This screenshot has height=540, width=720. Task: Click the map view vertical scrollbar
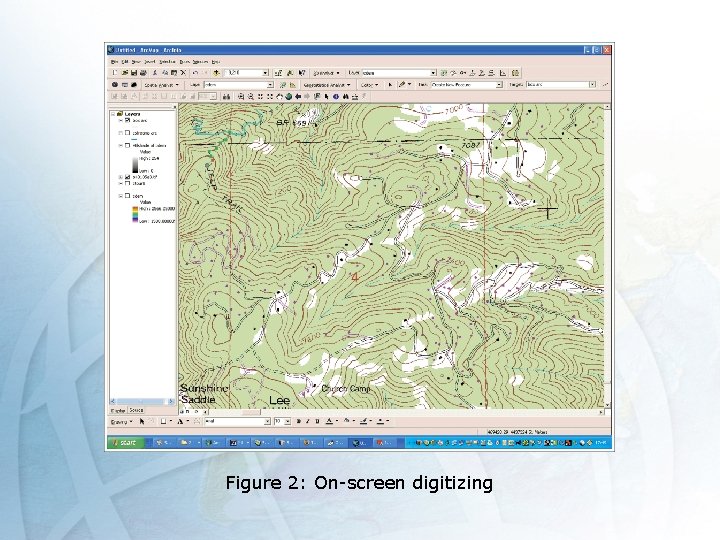(x=608, y=256)
